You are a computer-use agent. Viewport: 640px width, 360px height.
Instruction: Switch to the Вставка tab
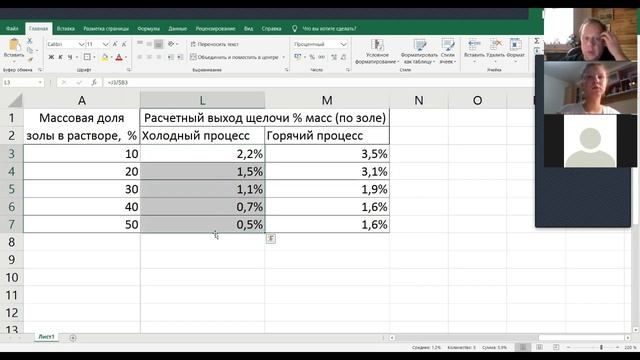pos(66,29)
